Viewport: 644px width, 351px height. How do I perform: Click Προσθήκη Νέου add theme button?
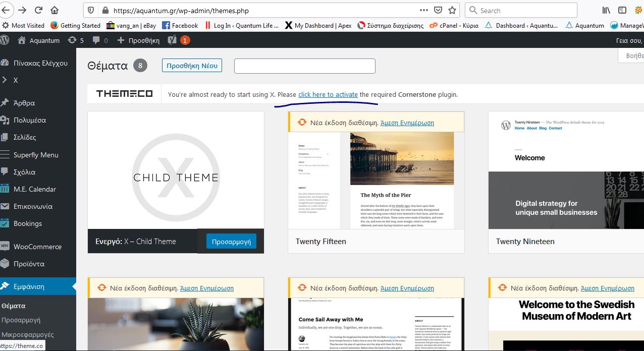click(x=192, y=66)
